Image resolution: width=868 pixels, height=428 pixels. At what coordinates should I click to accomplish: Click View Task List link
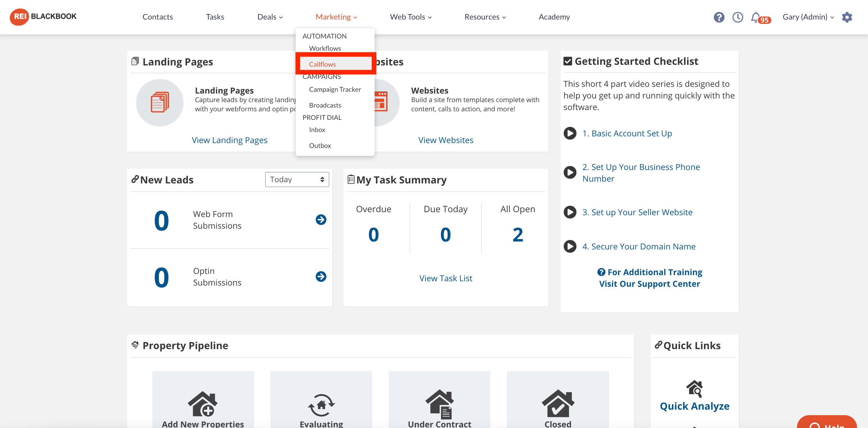(x=445, y=278)
